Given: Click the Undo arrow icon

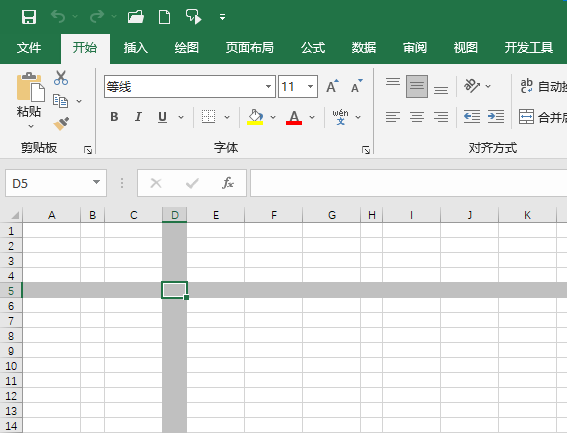Looking at the screenshot, I should click(58, 16).
